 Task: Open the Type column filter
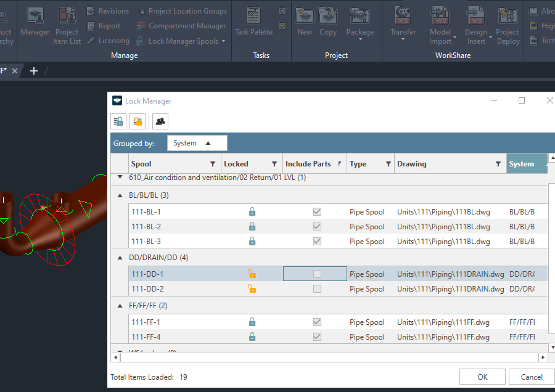pyautogui.click(x=388, y=164)
